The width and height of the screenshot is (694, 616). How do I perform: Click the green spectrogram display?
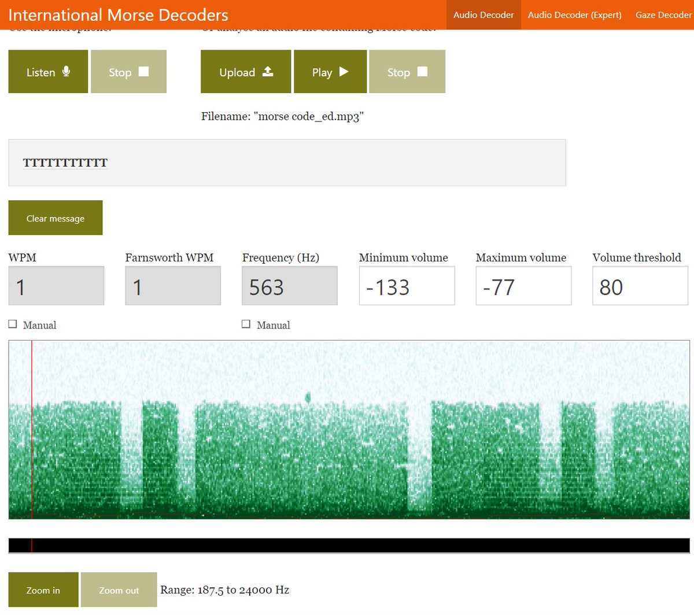pyautogui.click(x=349, y=430)
